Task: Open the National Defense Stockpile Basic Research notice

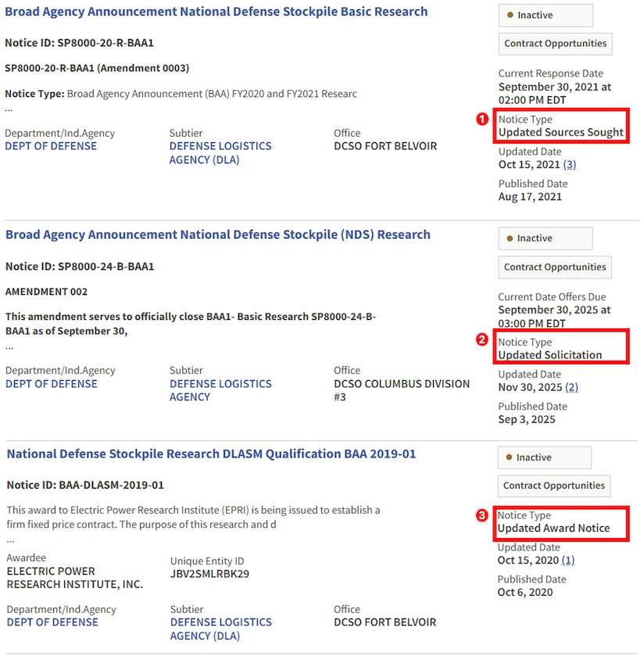Action: pyautogui.click(x=216, y=12)
